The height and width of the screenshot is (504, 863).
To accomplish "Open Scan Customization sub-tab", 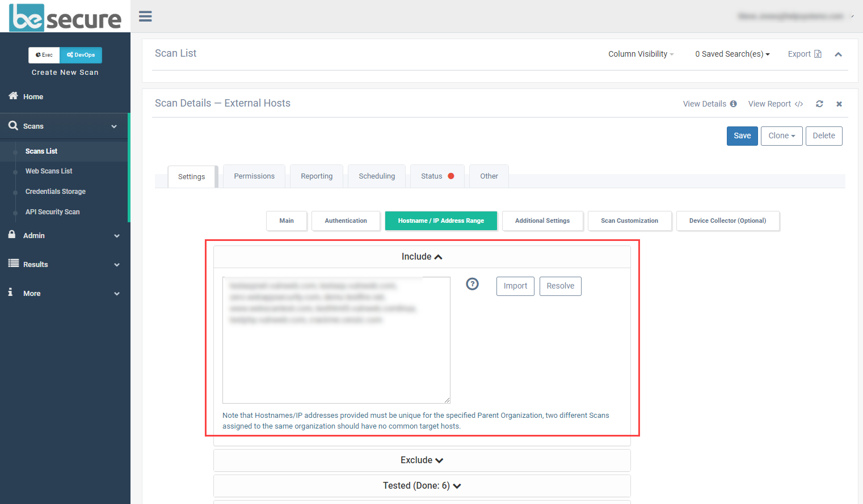I will point(630,221).
